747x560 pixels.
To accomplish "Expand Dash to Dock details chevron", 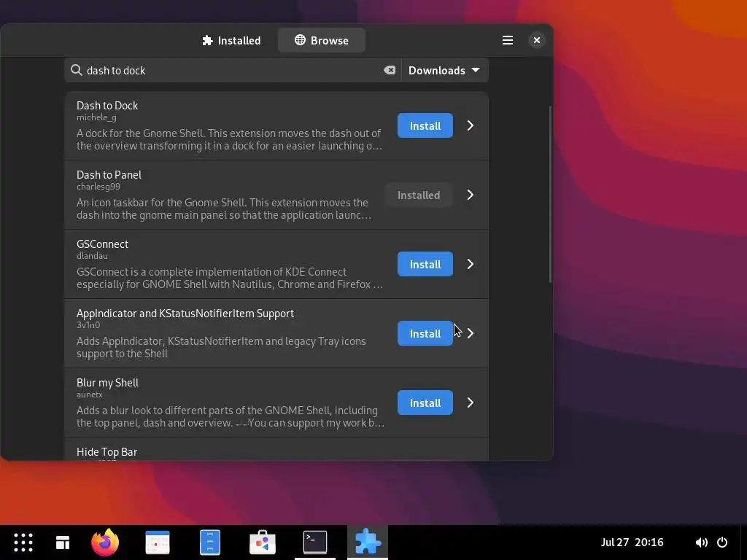I will (471, 125).
